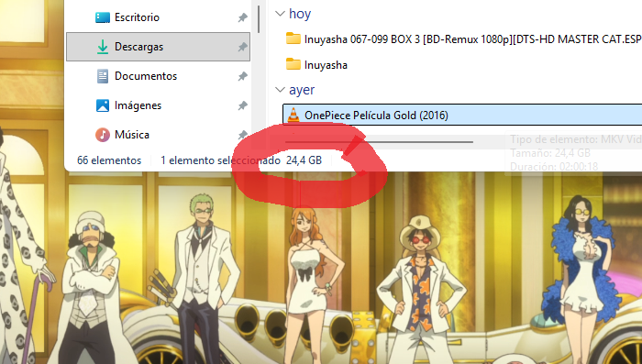Collapse the hoy group chevron
The width and height of the screenshot is (642, 364).
pos(280,14)
